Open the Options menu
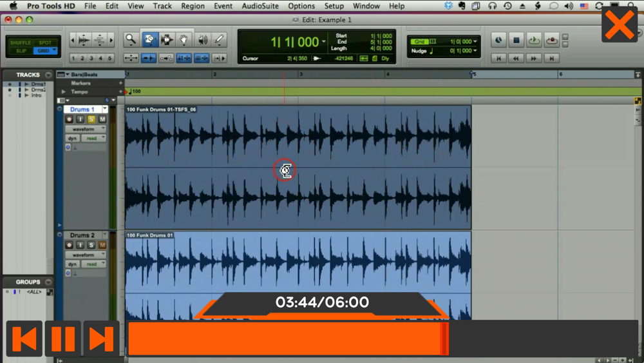 (301, 6)
